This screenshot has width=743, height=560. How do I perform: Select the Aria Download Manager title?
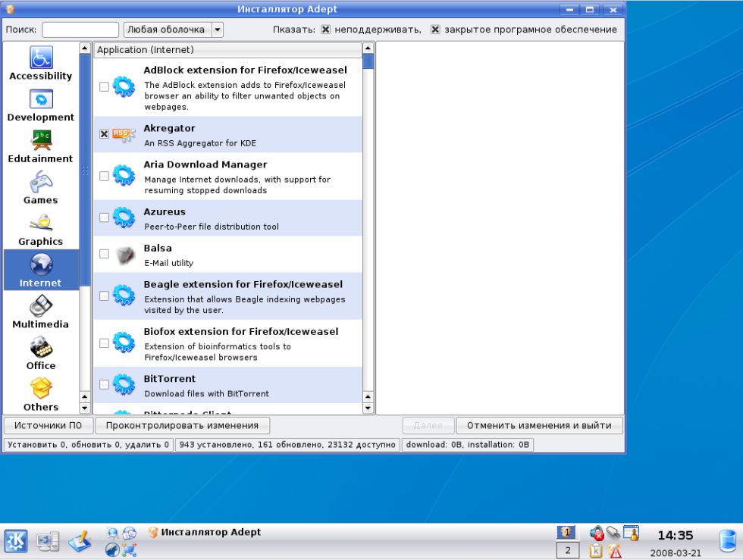point(205,165)
